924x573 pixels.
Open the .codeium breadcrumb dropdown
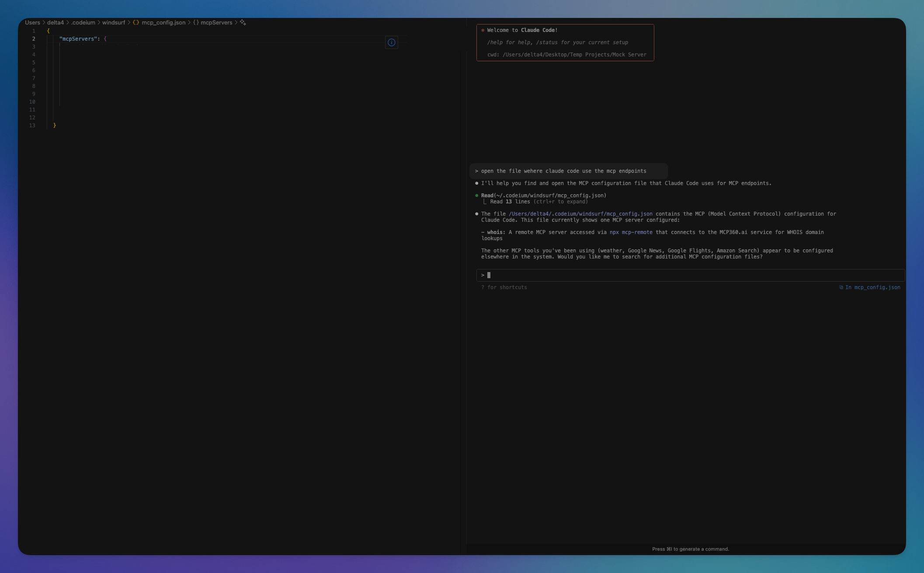83,22
